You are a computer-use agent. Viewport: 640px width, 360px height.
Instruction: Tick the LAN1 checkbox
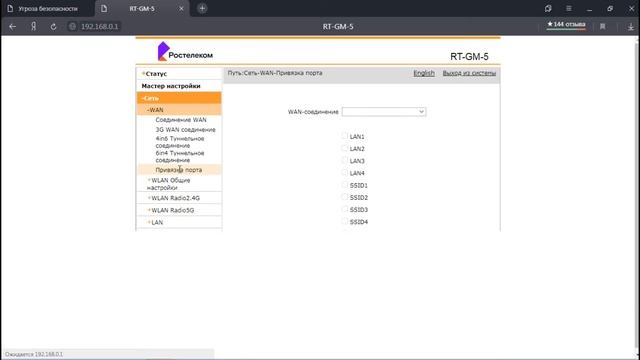tap(344, 136)
